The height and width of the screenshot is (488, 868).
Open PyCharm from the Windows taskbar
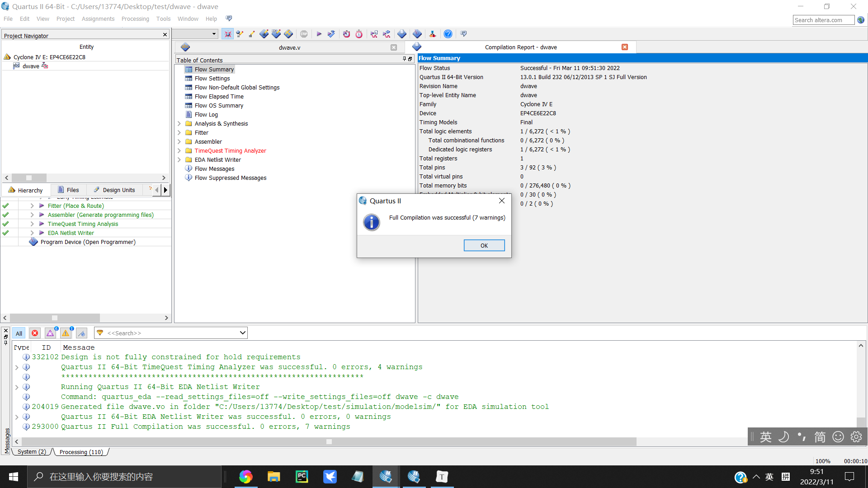tap(302, 477)
